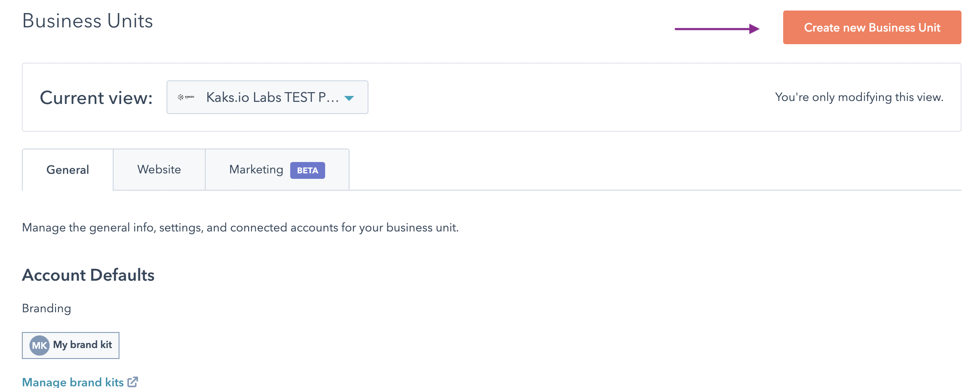Click the Business Units page heading

(87, 21)
